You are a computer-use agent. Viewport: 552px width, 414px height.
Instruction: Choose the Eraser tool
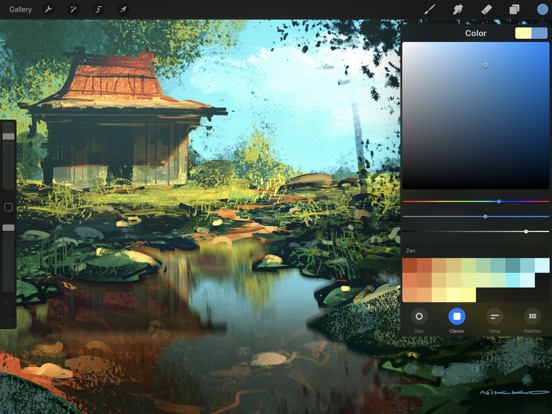tap(486, 9)
